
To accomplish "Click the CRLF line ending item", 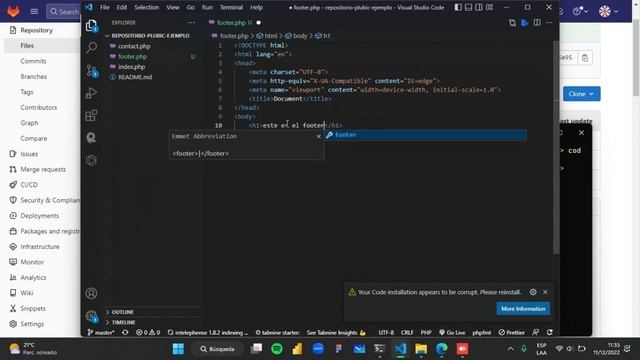I will (x=407, y=333).
